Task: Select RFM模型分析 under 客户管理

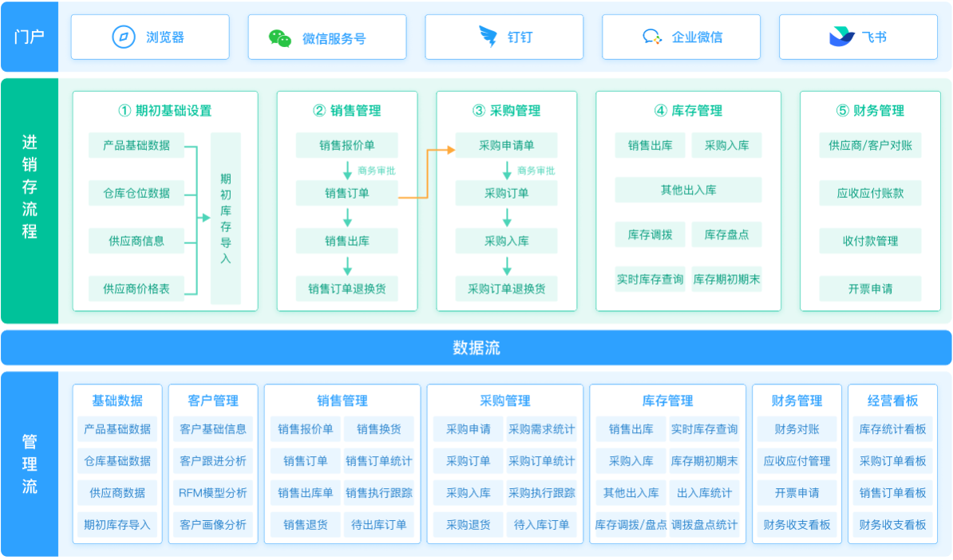Action: (x=212, y=494)
